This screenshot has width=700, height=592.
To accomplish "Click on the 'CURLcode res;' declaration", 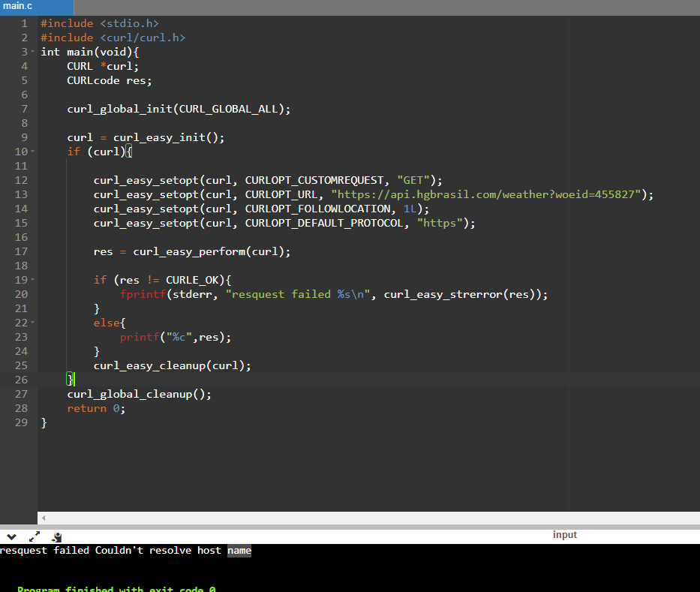I will 110,80.
